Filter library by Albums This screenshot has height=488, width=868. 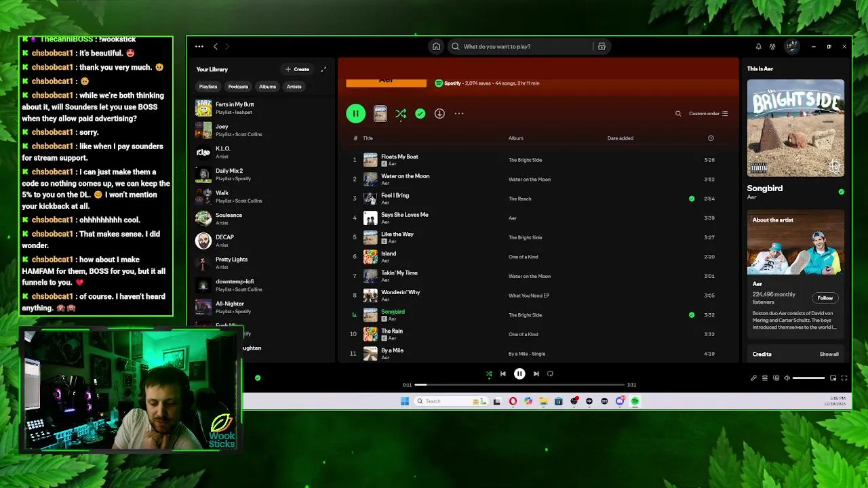[267, 87]
